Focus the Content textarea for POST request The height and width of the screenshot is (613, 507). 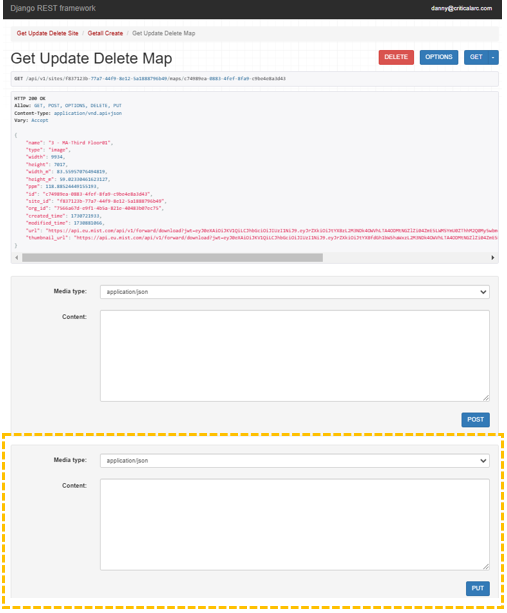(295, 356)
